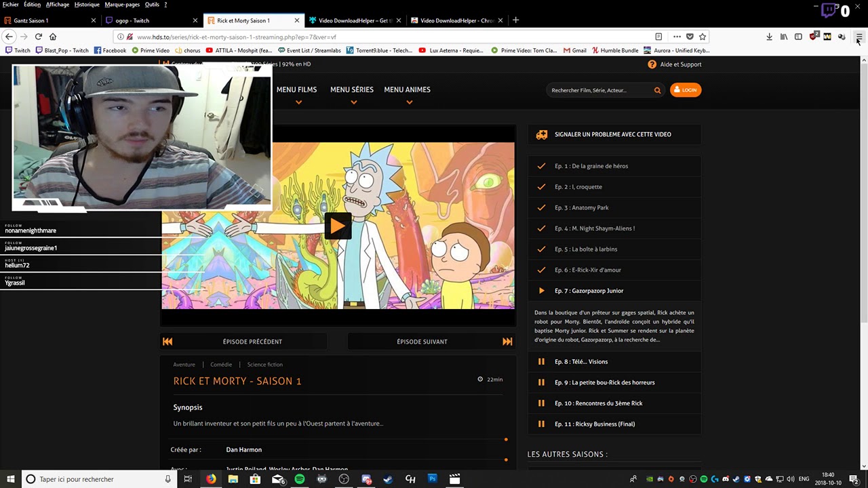Select Ep. 9 : La petite bou-Rick des horreurs

tap(614, 382)
